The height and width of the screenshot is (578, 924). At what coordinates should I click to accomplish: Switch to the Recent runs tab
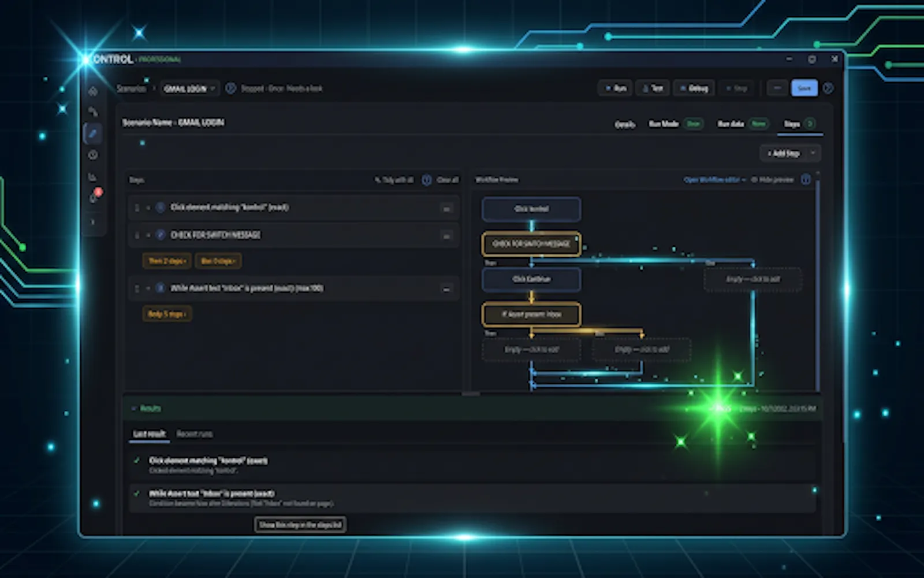tap(194, 433)
